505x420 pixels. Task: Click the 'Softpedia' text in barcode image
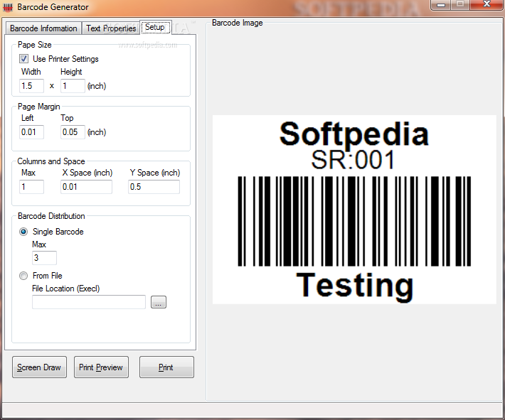click(x=354, y=134)
